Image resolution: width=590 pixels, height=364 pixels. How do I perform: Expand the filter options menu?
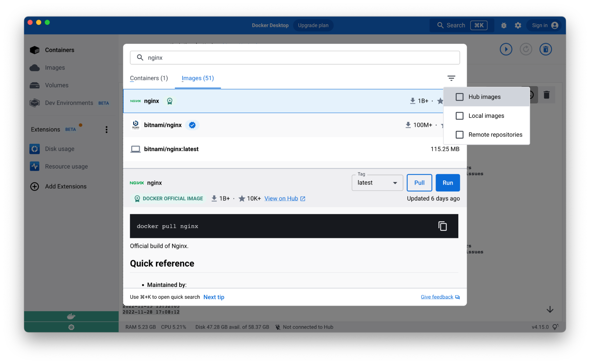[x=451, y=78]
